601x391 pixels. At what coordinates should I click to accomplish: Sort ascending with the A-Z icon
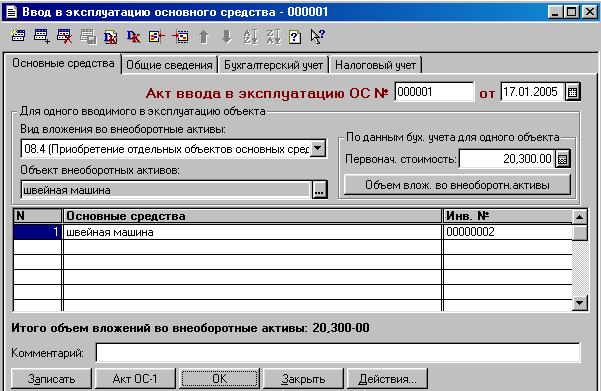[x=250, y=37]
